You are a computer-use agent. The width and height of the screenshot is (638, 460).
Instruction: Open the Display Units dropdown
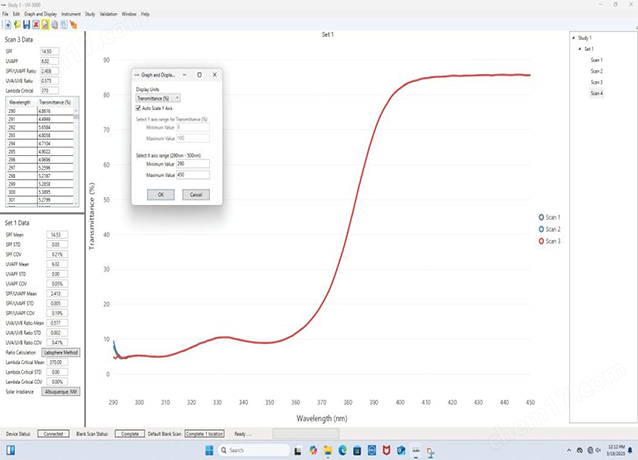click(158, 98)
